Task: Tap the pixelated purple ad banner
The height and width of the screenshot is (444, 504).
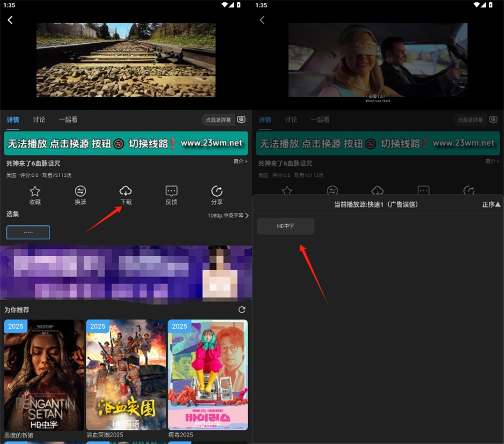Action: point(126,274)
